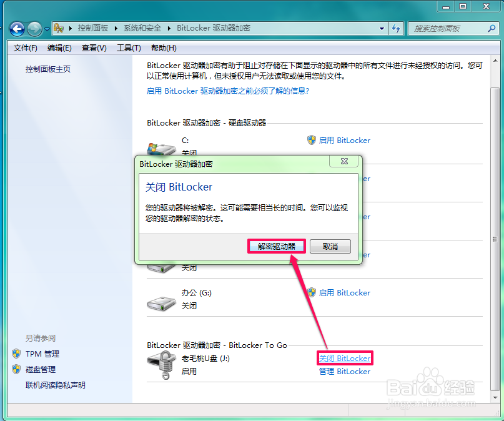Click 启用 BitLocker for drive C:
504x421 pixels.
click(345, 141)
